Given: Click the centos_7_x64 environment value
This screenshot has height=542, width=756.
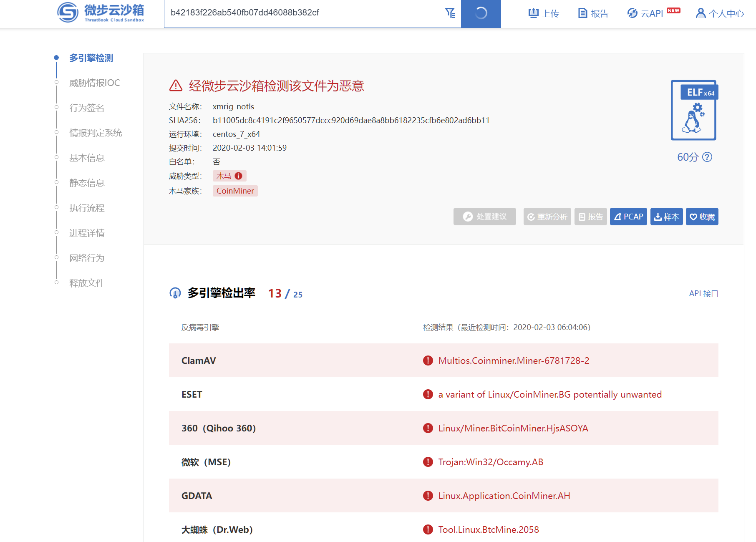Looking at the screenshot, I should click(x=236, y=134).
